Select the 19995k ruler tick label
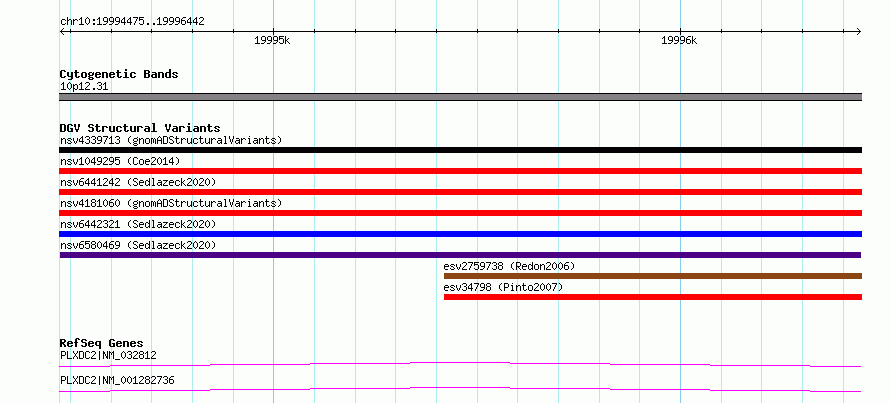The image size is (890, 403). 272,40
